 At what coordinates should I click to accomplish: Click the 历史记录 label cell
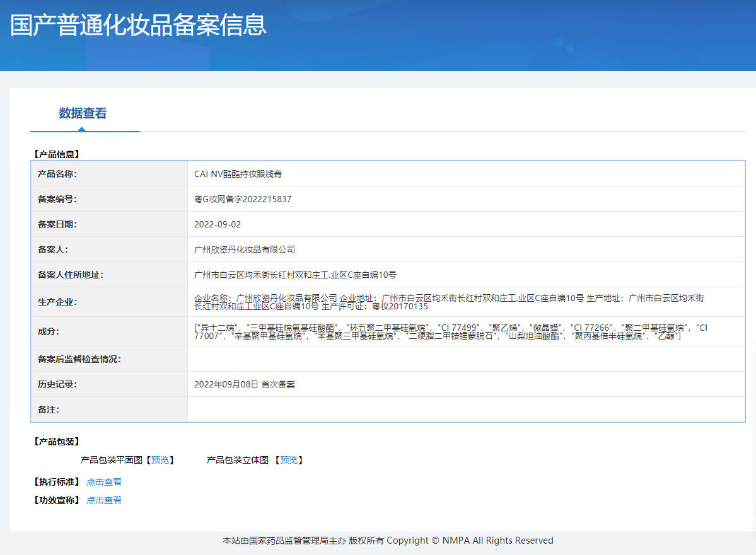click(109, 384)
